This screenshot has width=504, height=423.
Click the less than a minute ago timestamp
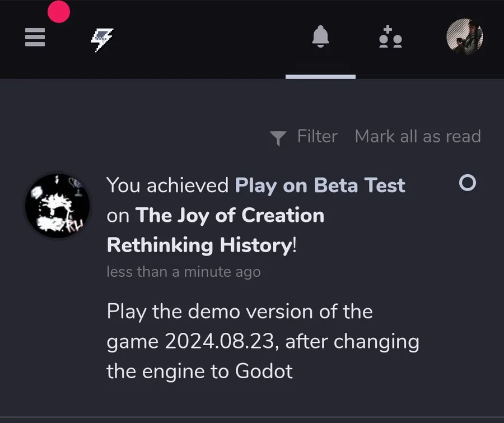[184, 272]
